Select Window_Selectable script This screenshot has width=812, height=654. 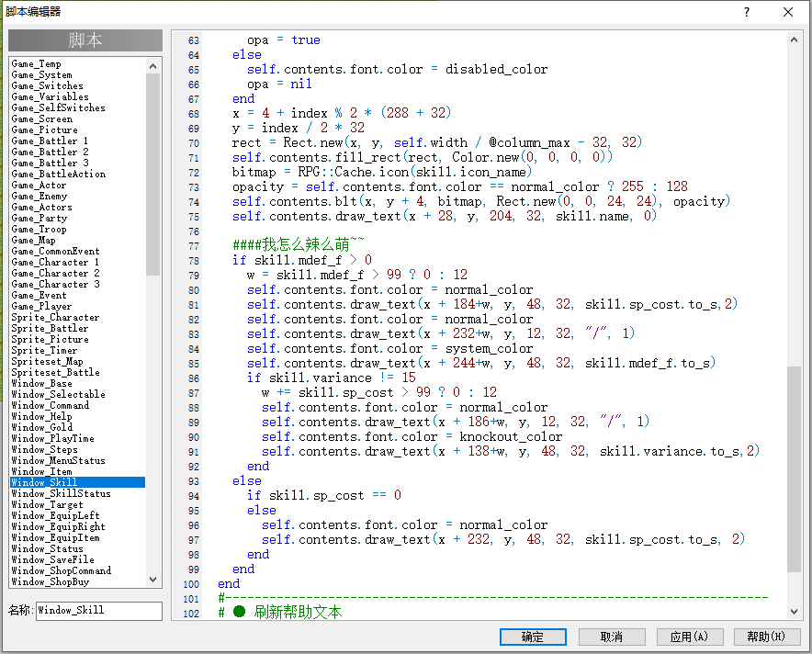[59, 394]
